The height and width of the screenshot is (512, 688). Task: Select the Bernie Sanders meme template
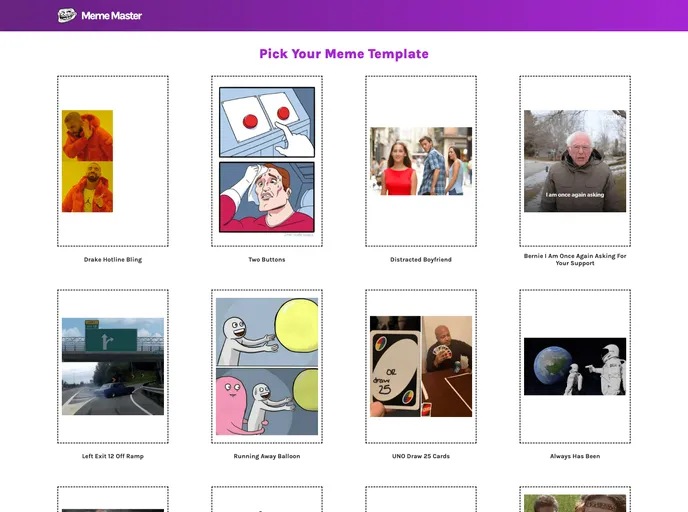pos(575,161)
